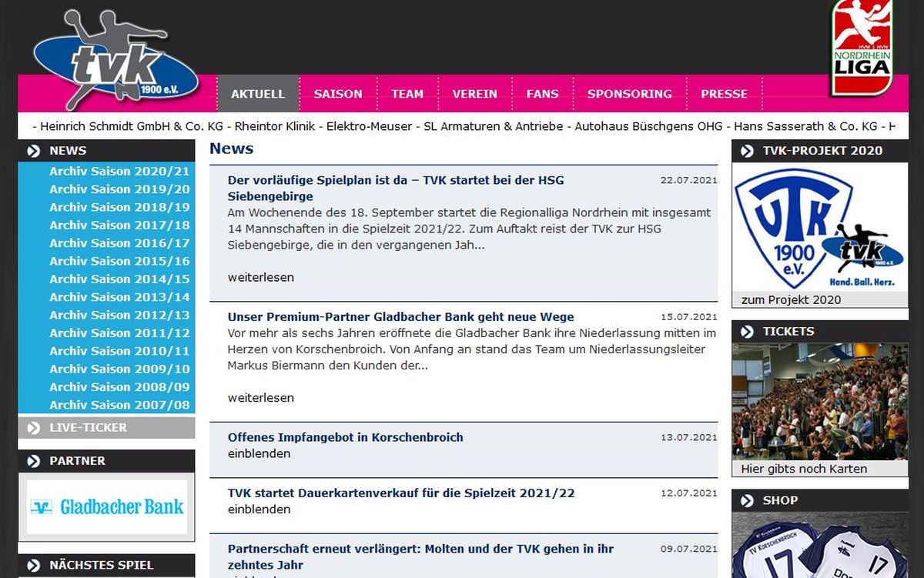Switch to the SPONSORING menu tab
Viewport: 924px width, 578px height.
[629, 94]
